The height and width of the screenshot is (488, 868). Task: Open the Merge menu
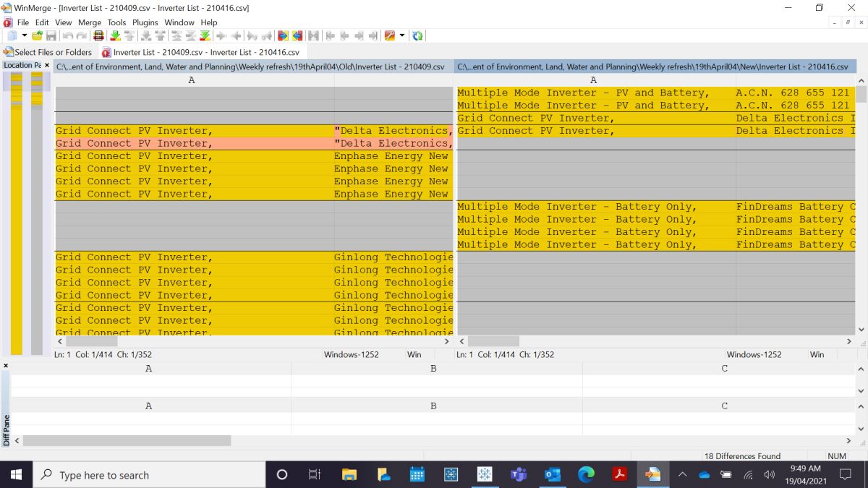pyautogui.click(x=90, y=22)
